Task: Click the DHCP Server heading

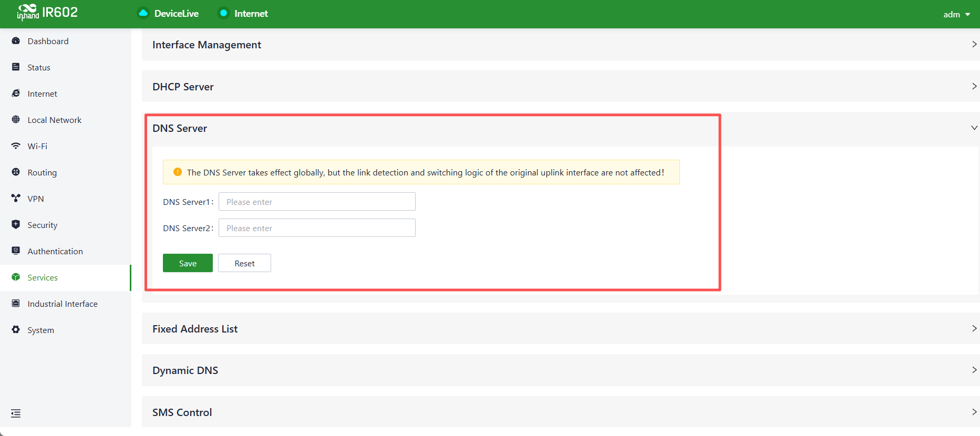Action: coord(183,87)
